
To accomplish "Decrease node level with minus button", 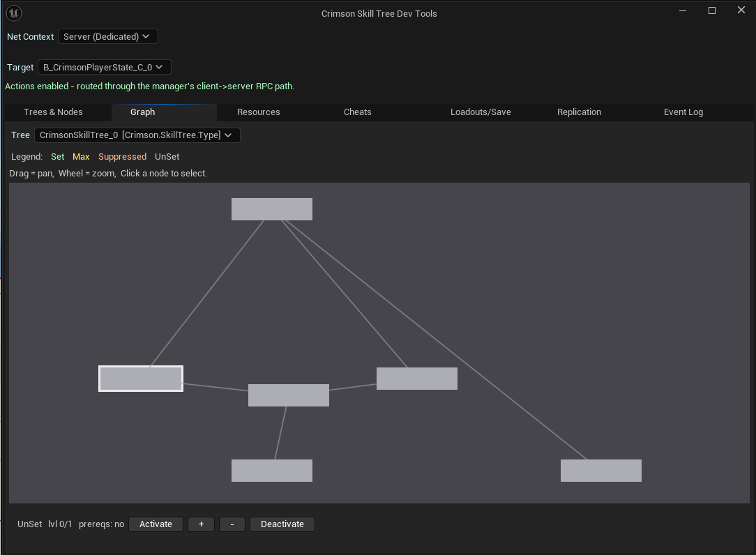I will (232, 524).
